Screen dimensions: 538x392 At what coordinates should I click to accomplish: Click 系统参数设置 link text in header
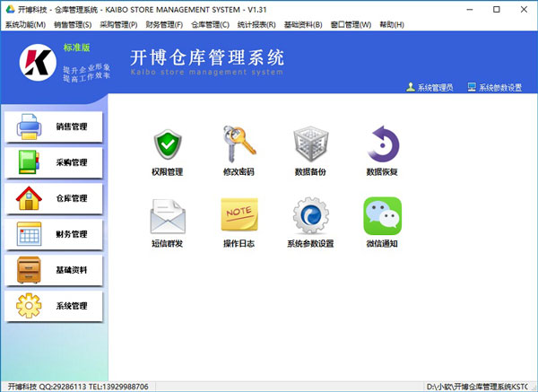pyautogui.click(x=500, y=88)
